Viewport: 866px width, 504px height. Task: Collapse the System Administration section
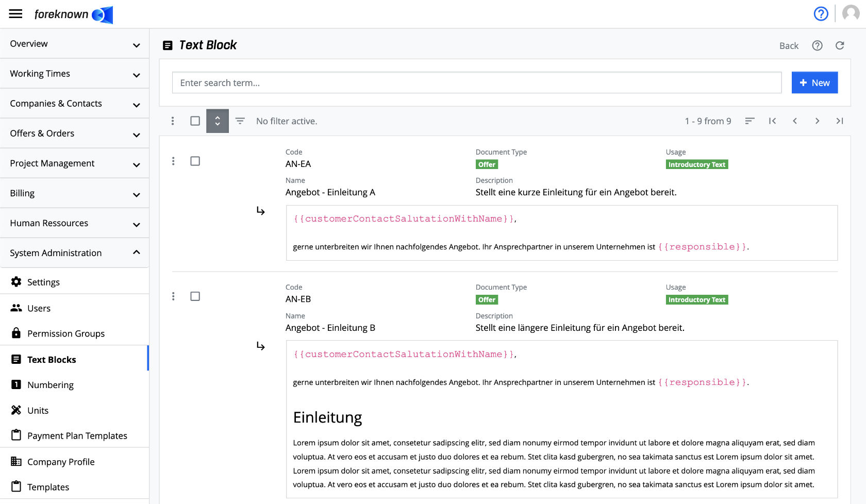[x=75, y=253]
